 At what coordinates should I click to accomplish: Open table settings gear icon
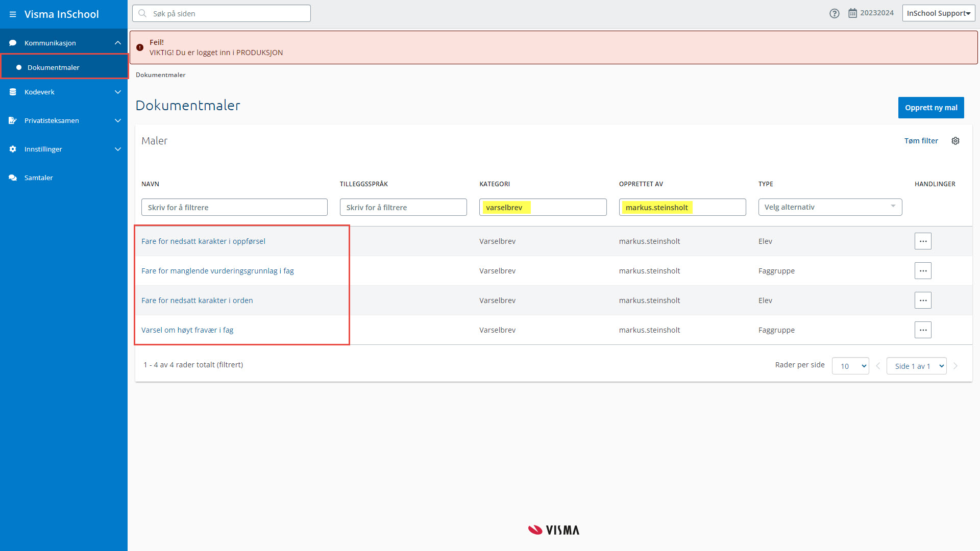[x=955, y=141]
